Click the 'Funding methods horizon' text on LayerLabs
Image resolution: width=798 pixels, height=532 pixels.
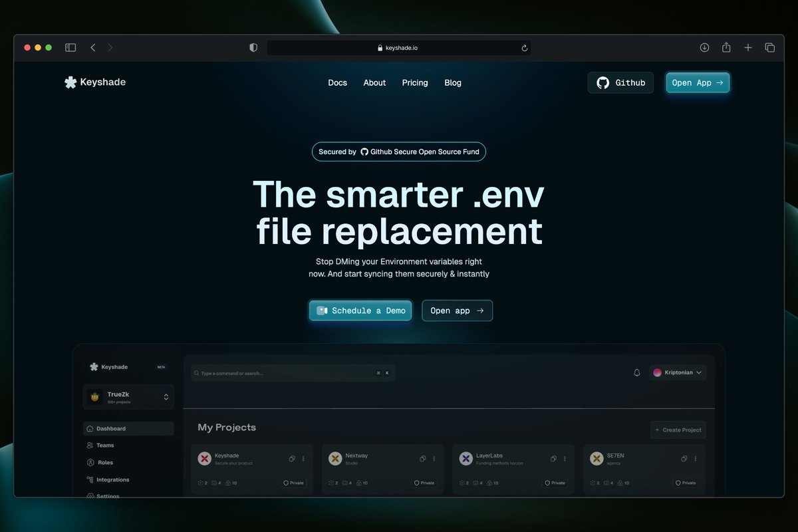click(499, 464)
